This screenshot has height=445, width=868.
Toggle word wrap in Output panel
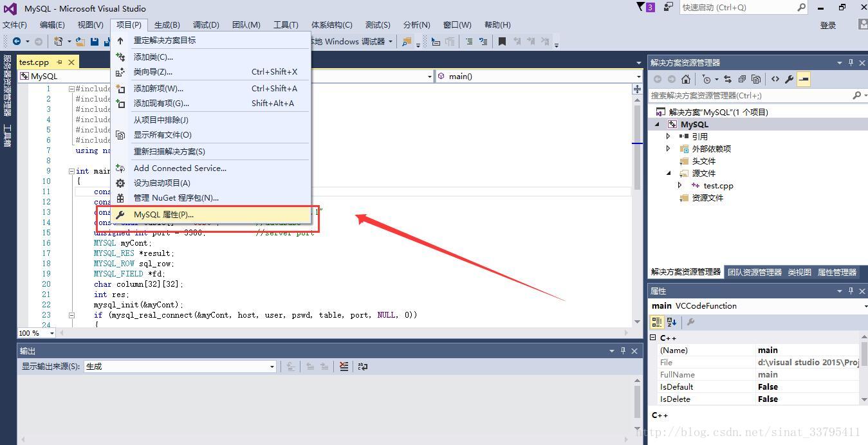click(363, 367)
